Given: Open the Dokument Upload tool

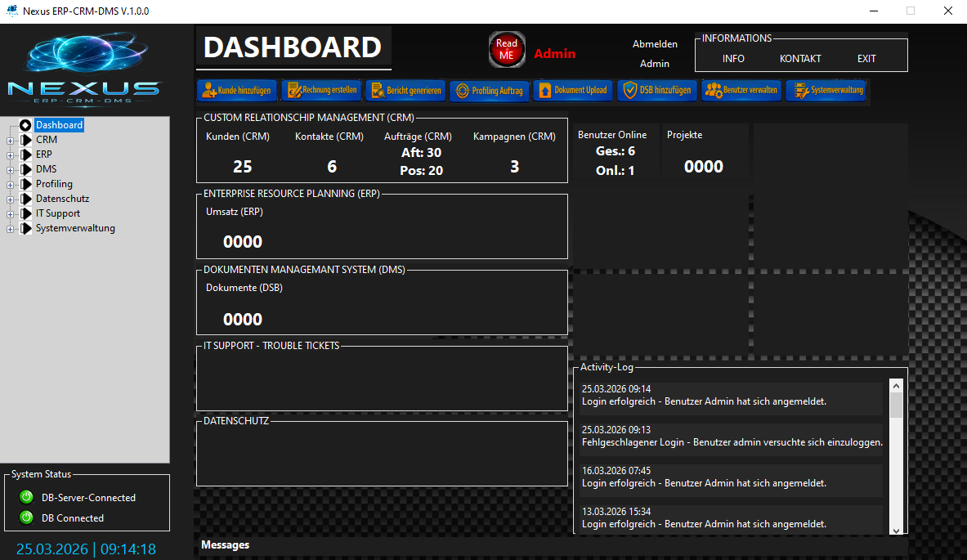Looking at the screenshot, I should [572, 91].
